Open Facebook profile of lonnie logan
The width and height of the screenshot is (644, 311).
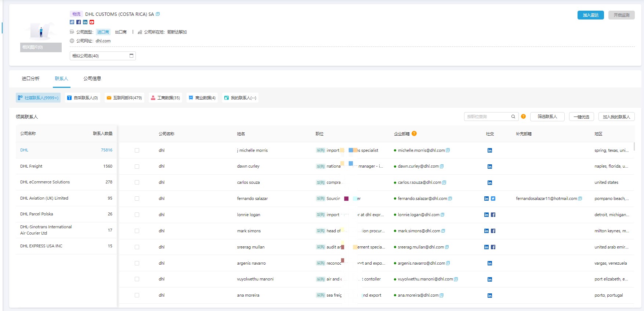tap(493, 215)
